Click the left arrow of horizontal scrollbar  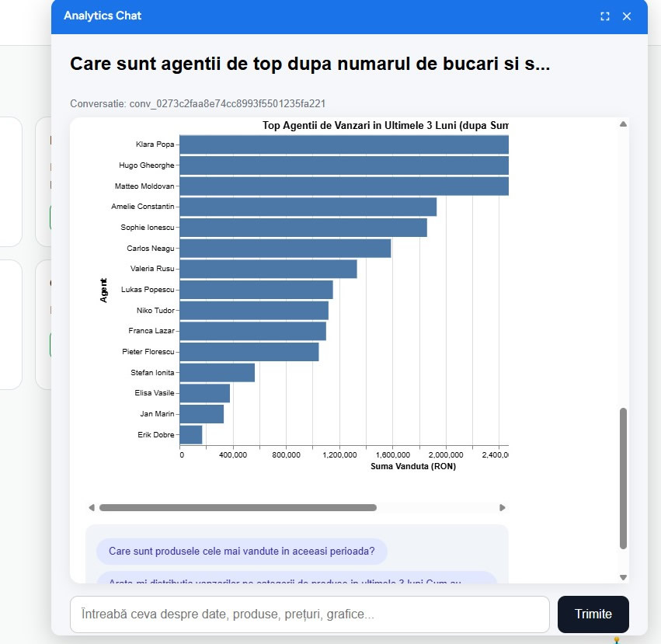(92, 507)
